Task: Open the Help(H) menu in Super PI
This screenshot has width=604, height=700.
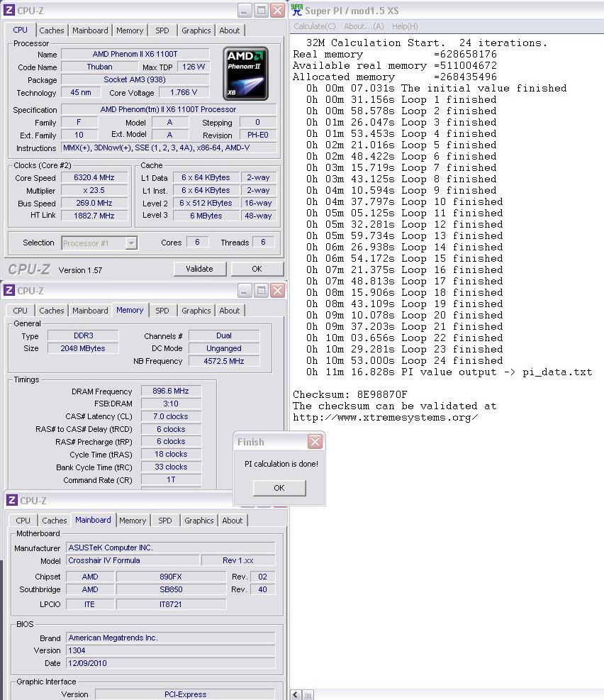Action: (405, 26)
